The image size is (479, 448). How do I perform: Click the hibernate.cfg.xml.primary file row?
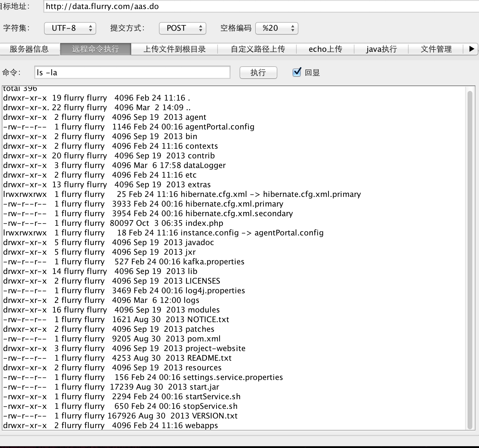point(143,204)
